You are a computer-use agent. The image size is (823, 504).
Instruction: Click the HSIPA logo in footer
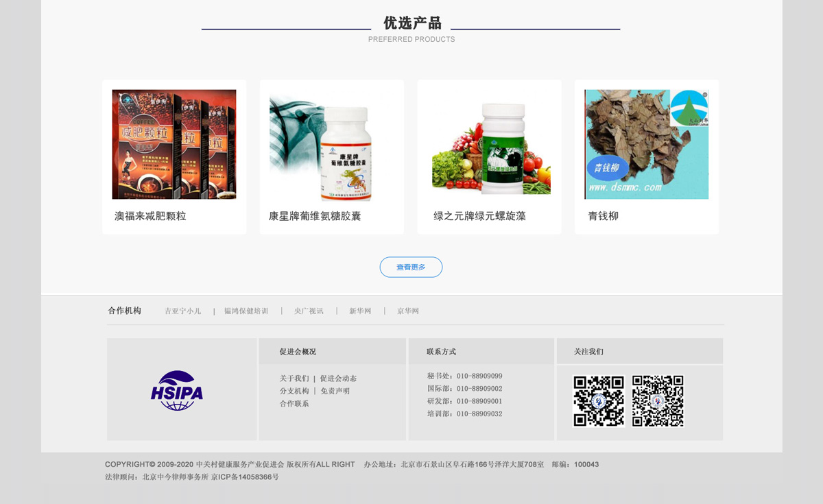point(177,391)
